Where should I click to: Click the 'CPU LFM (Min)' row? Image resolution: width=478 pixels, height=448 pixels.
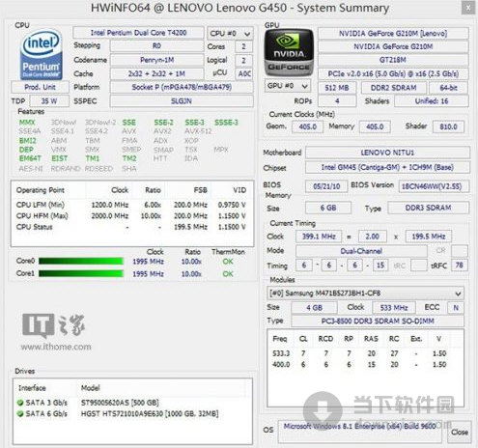point(131,205)
